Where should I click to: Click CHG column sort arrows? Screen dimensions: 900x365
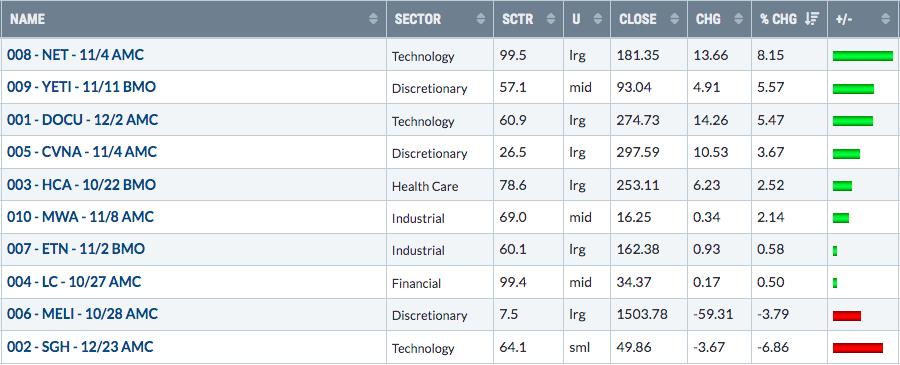[x=739, y=19]
